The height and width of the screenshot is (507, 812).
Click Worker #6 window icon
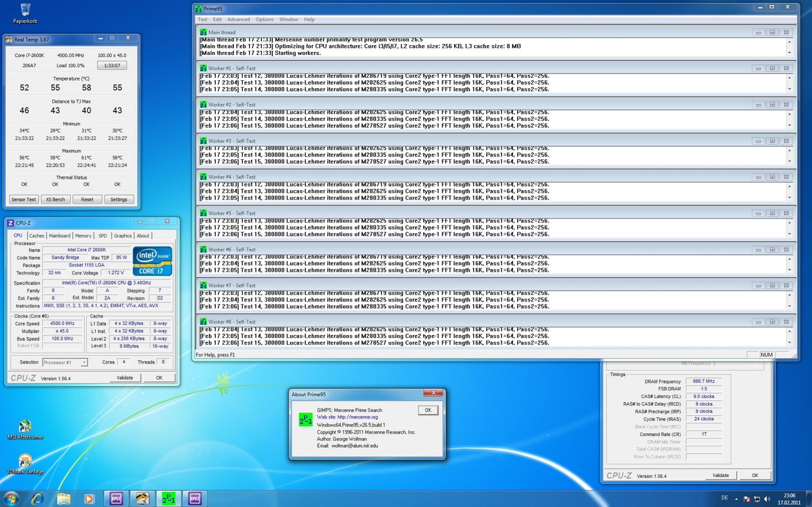tap(204, 249)
